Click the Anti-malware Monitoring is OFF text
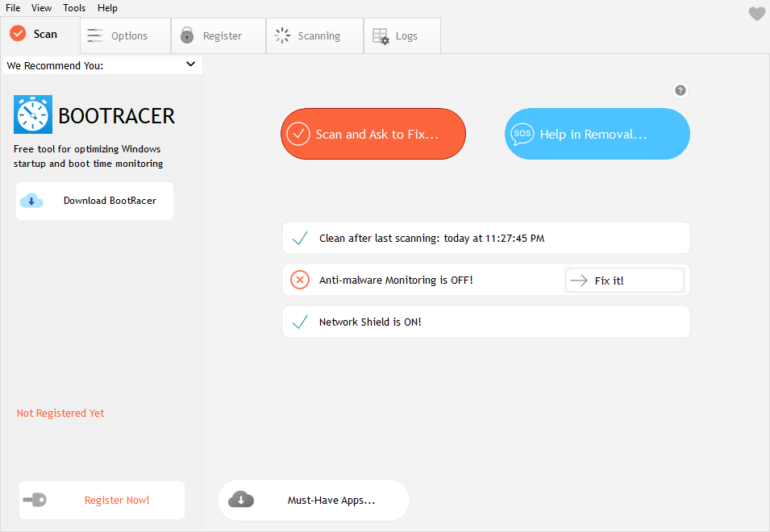This screenshot has height=532, width=770. point(396,281)
